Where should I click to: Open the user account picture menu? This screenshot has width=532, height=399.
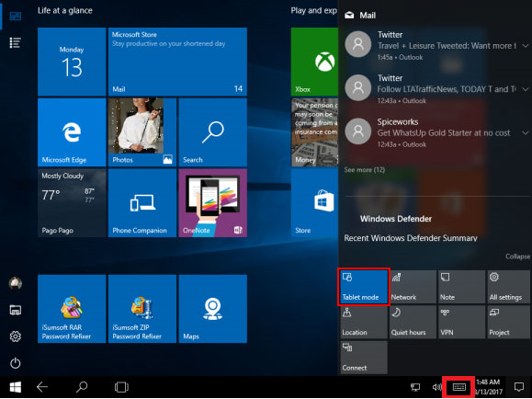coord(16,283)
